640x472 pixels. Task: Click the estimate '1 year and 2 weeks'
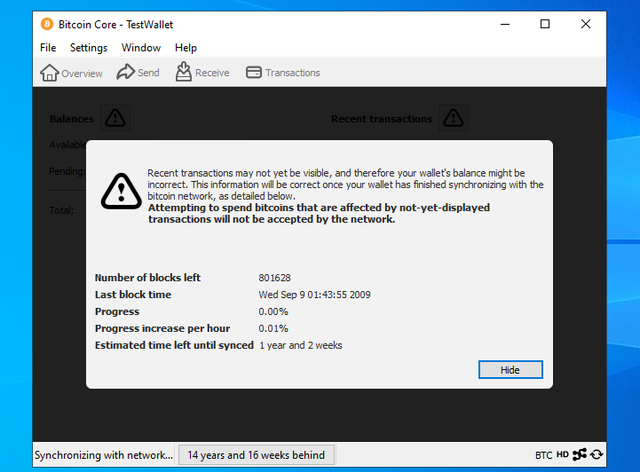pyautogui.click(x=301, y=345)
